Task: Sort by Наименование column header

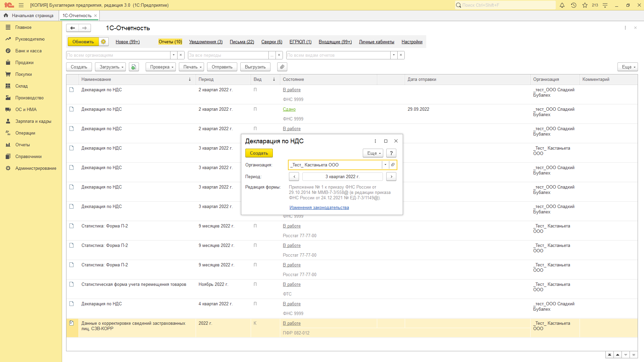Action: point(137,80)
